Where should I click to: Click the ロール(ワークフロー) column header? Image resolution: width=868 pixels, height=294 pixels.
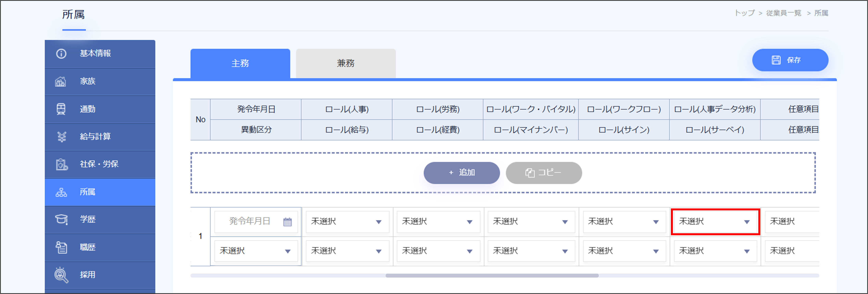624,109
